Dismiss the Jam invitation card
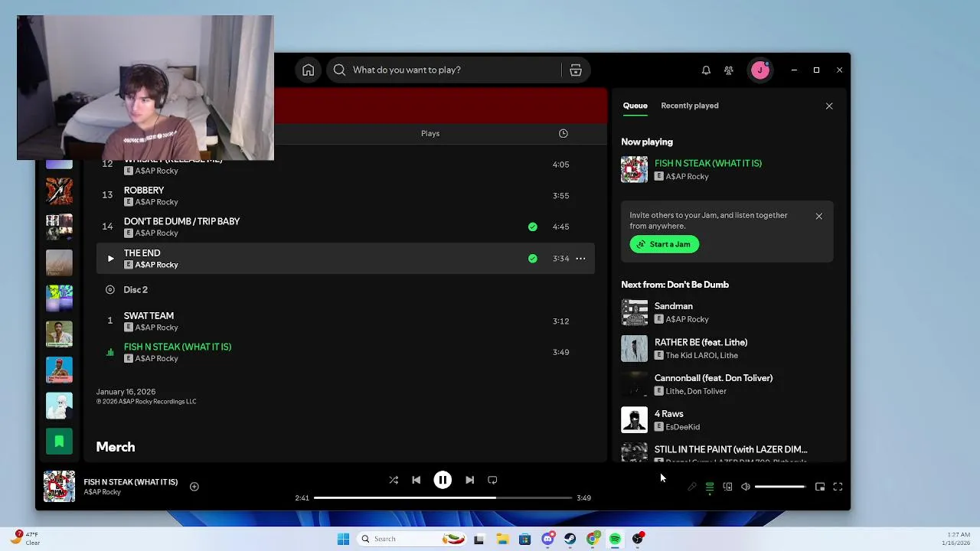The image size is (980, 551). pos(818,216)
